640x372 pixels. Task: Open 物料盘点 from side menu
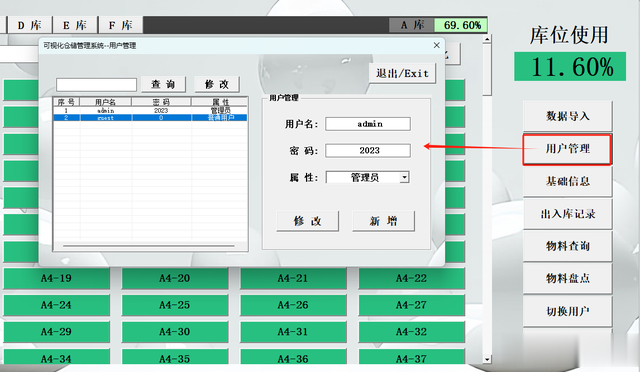coord(568,278)
